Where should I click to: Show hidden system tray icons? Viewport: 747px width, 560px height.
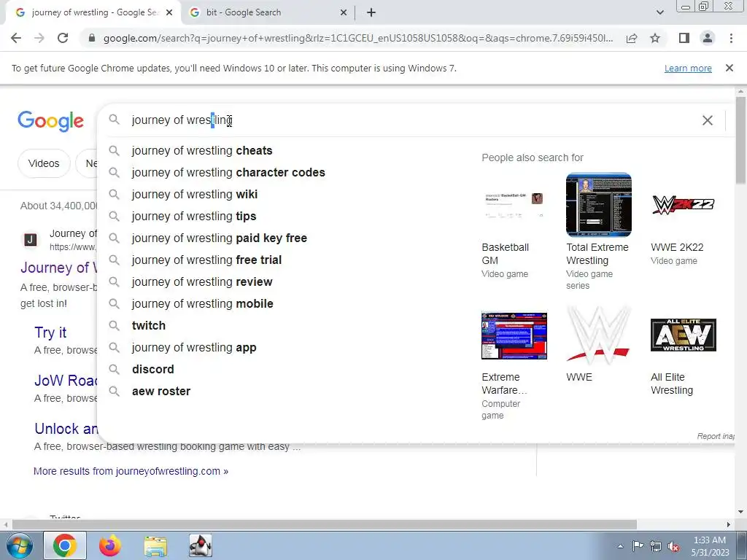click(620, 546)
